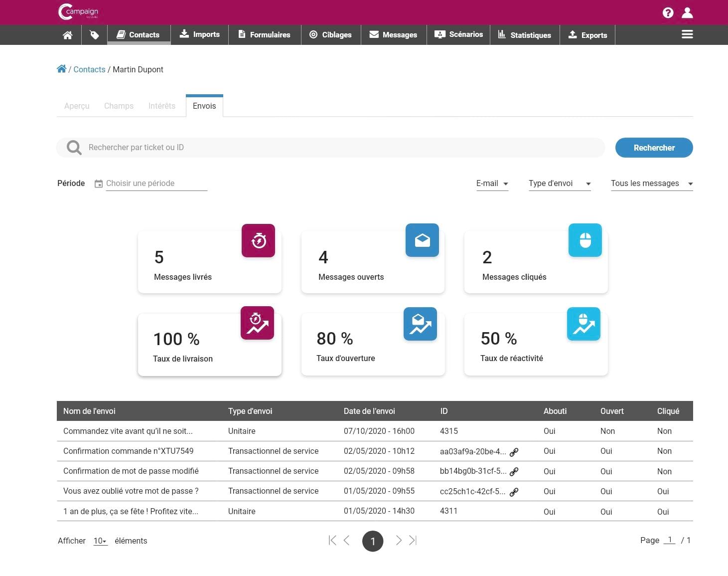
Task: Click the Taux de livraison icon
Action: (257, 323)
